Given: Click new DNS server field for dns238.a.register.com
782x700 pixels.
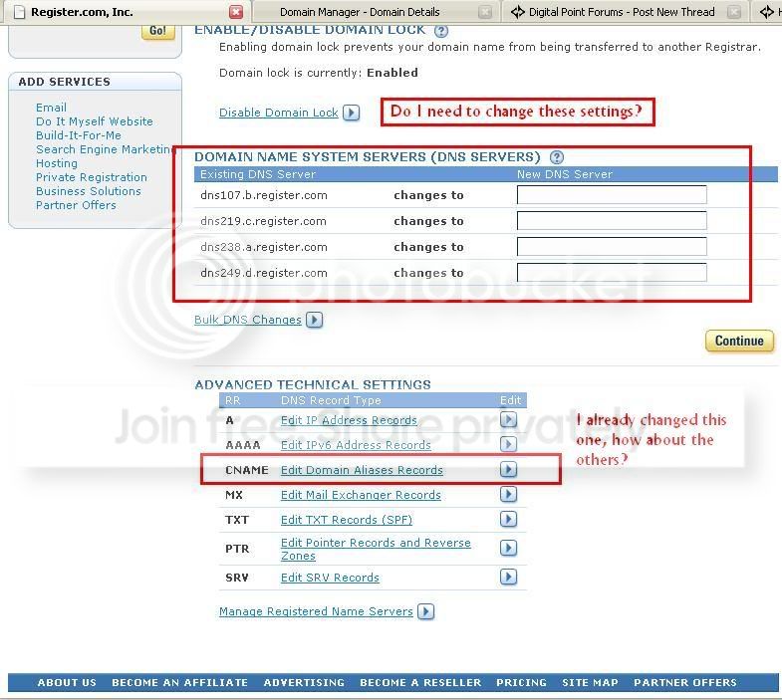Looking at the screenshot, I should 612,247.
